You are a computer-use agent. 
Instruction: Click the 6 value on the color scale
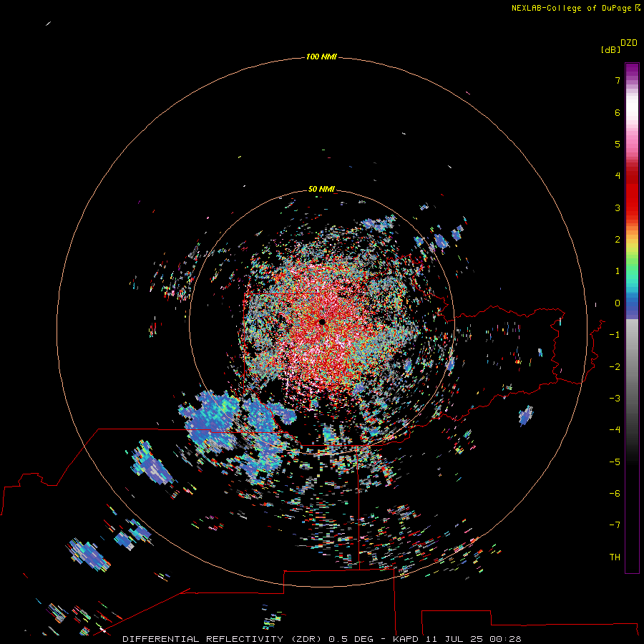pyautogui.click(x=618, y=112)
